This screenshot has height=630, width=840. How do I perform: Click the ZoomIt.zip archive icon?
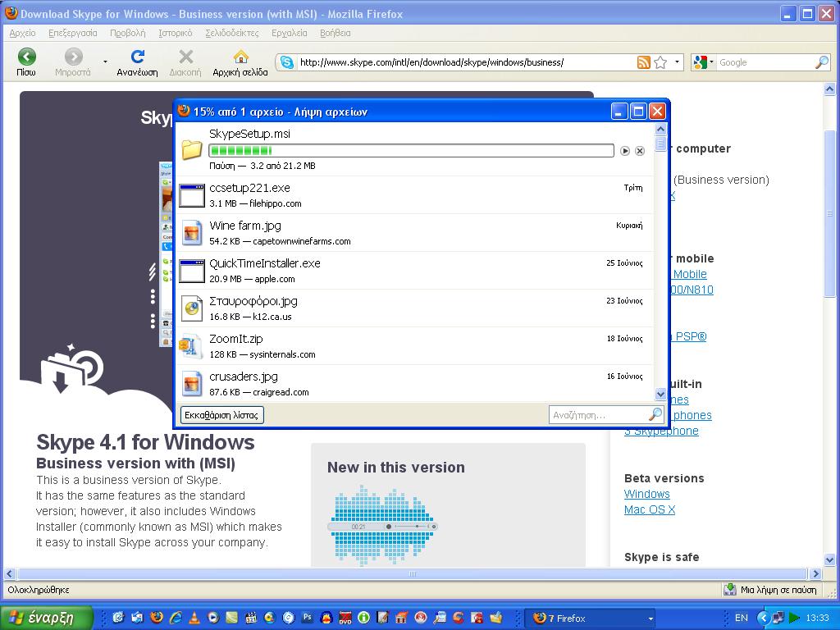click(x=191, y=346)
